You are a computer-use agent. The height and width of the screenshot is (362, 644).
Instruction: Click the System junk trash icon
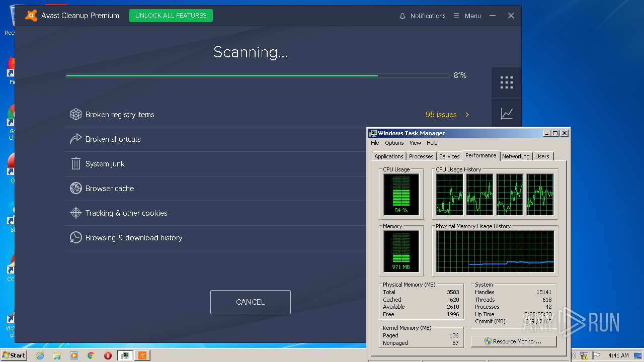point(76,164)
